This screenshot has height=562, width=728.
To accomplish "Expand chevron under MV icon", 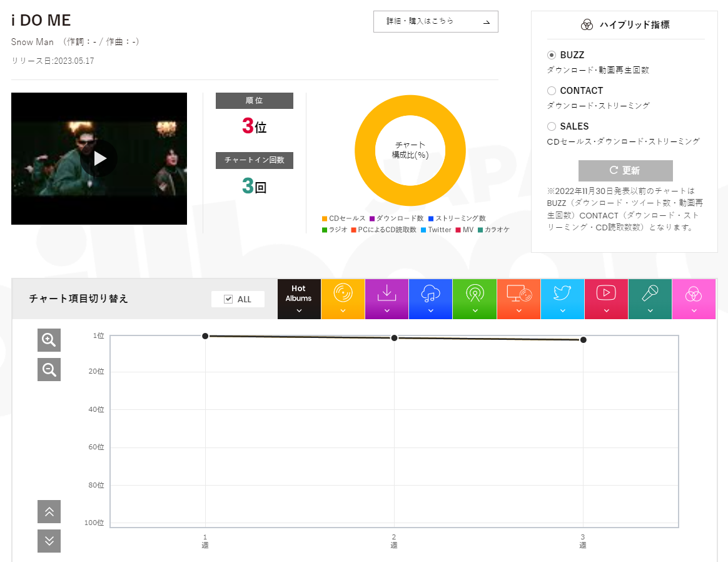I will point(607,310).
